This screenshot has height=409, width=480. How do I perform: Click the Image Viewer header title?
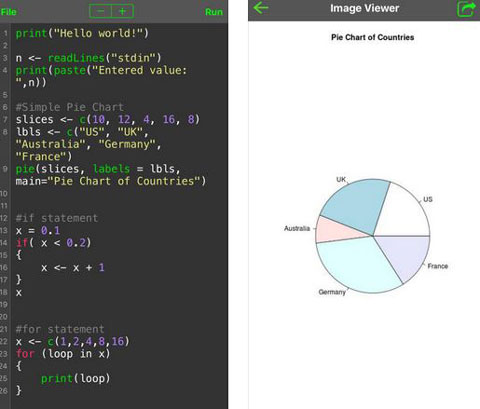coord(364,8)
